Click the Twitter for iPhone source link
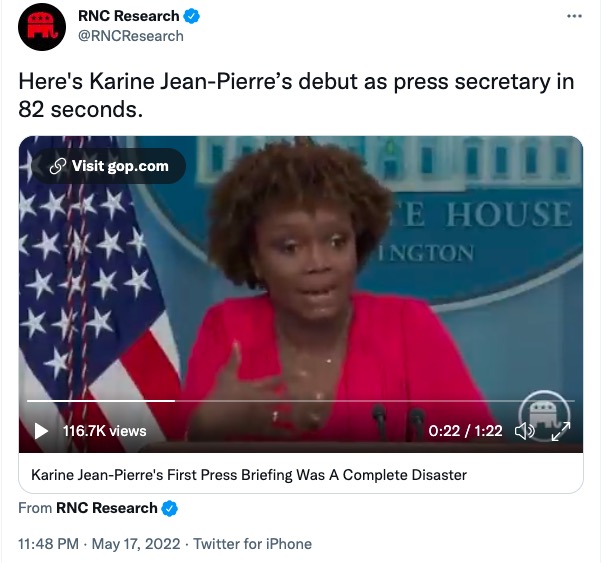The height and width of the screenshot is (563, 601). pyautogui.click(x=252, y=544)
